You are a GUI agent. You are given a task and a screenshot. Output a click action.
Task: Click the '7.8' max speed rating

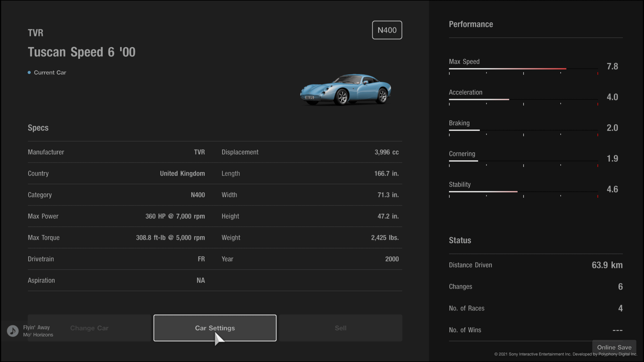(612, 67)
